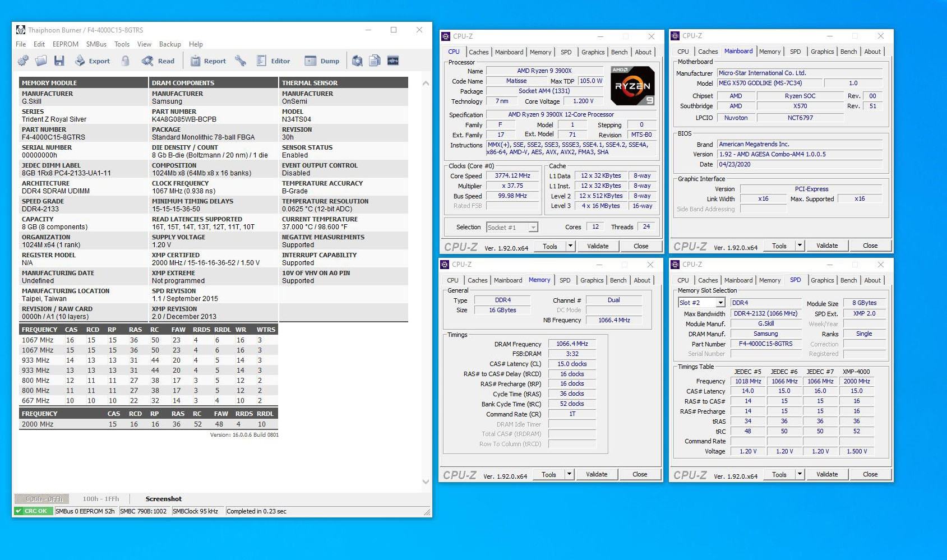Viewport: 947px width, 560px height.
Task: Click CPU-Z title icon in Mainboard window
Action: [x=675, y=36]
